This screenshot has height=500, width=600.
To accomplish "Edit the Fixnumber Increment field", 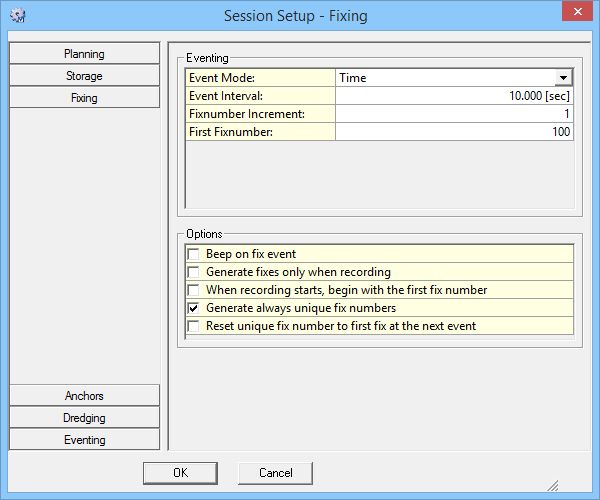I will pyautogui.click(x=454, y=114).
